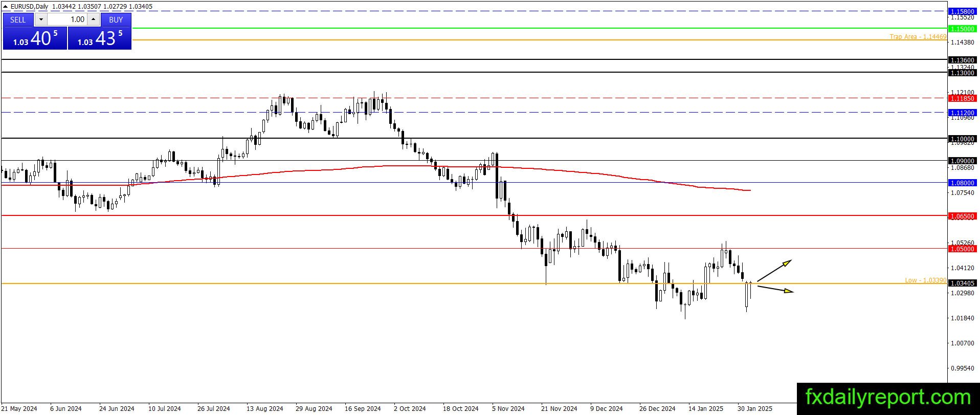This screenshot has height=415, width=980.
Task: Click the SELL one-click trading button
Action: pyautogui.click(x=18, y=19)
